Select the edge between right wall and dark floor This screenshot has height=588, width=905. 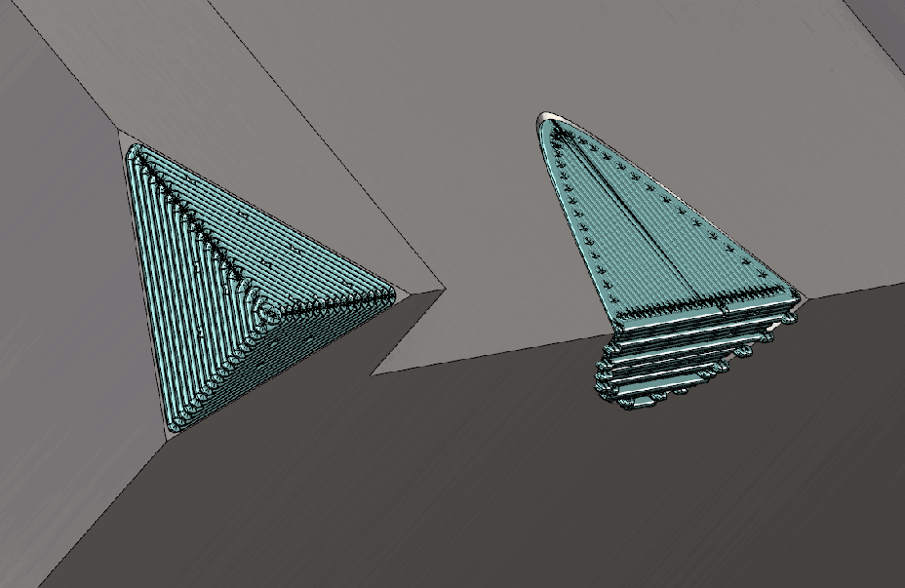[x=858, y=286]
